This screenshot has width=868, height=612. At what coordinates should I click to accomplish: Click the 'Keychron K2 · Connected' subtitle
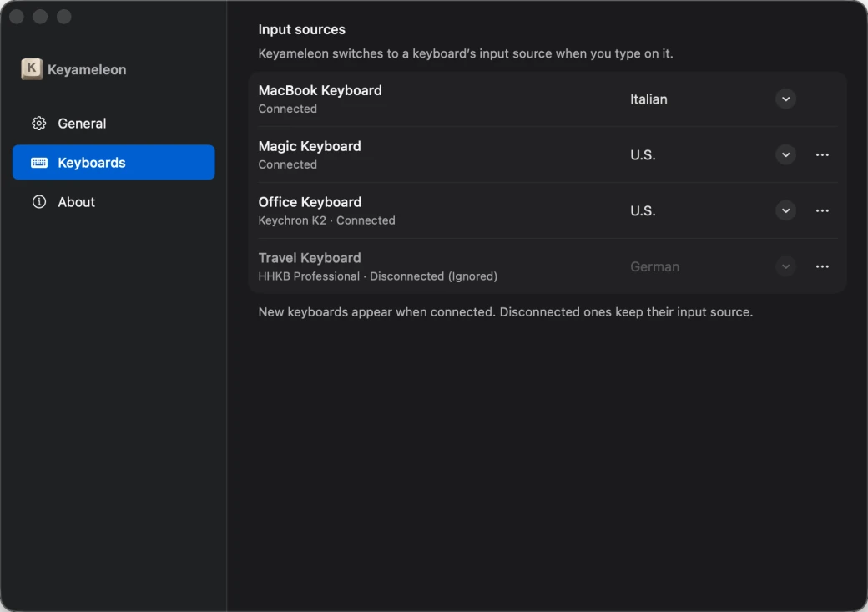pyautogui.click(x=326, y=220)
